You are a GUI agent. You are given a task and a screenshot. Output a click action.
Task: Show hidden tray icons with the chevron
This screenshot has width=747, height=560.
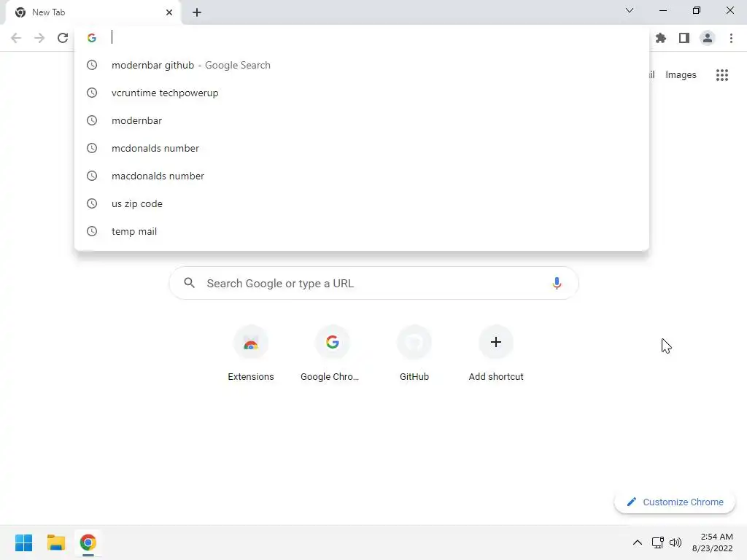(638, 542)
